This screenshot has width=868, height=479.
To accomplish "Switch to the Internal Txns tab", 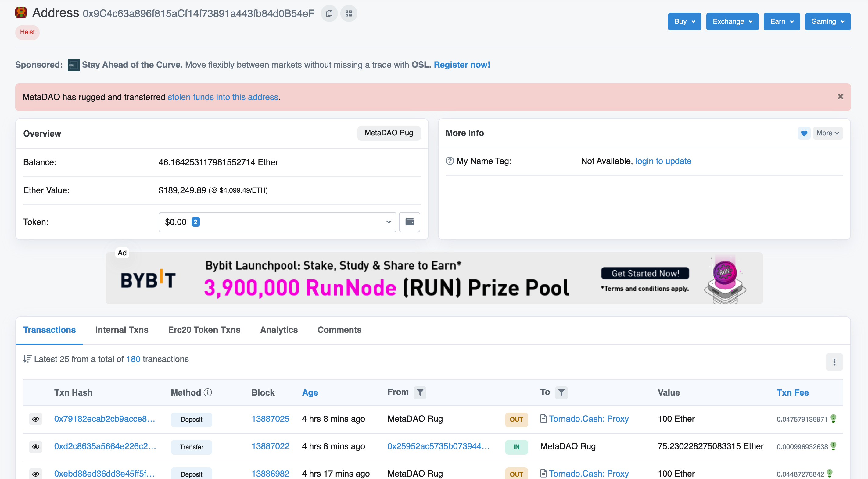I will [122, 330].
